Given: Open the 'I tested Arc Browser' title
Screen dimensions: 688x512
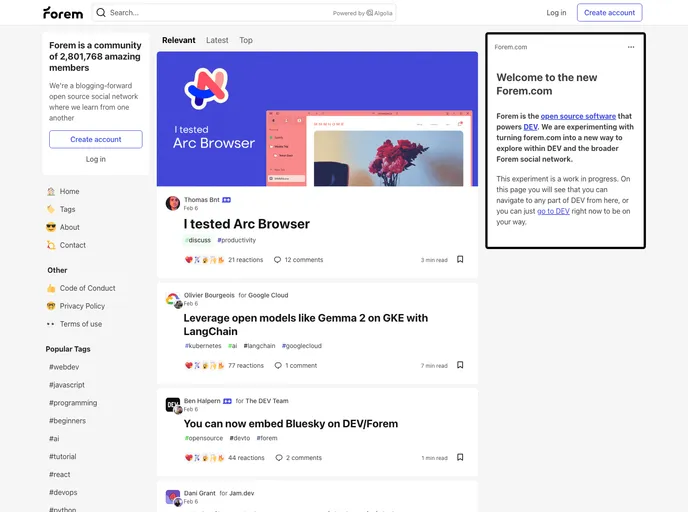Looking at the screenshot, I should coord(247,224).
